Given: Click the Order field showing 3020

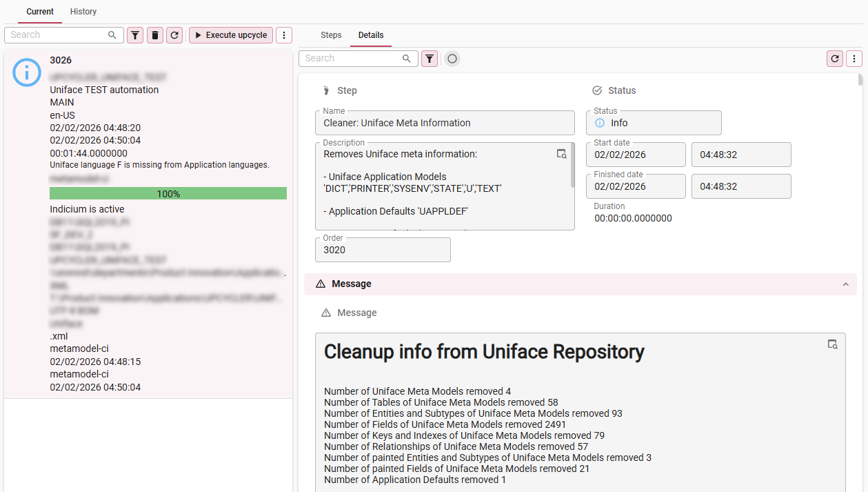Looking at the screenshot, I should [383, 250].
